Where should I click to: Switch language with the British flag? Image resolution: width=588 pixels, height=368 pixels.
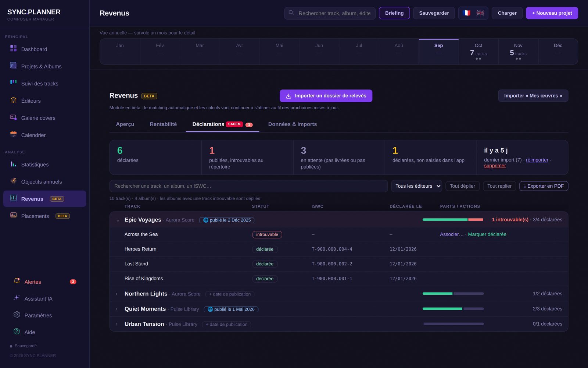coord(480,13)
